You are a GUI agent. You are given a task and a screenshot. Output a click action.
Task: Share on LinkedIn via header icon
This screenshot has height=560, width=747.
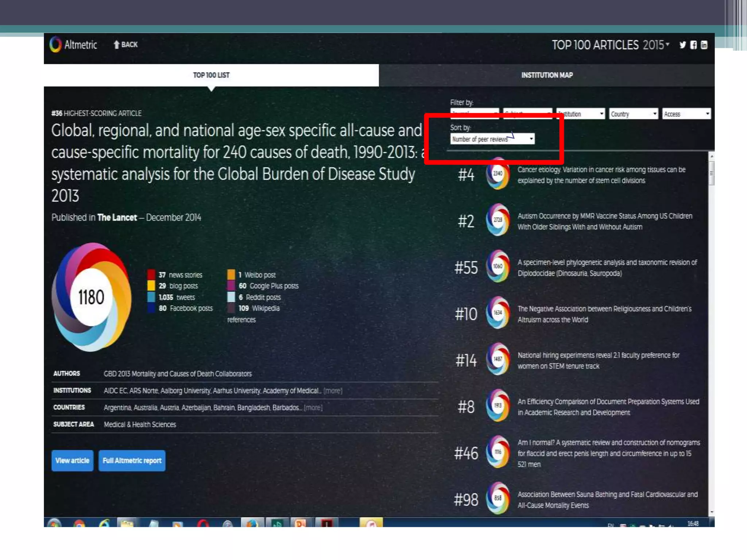pyautogui.click(x=704, y=45)
